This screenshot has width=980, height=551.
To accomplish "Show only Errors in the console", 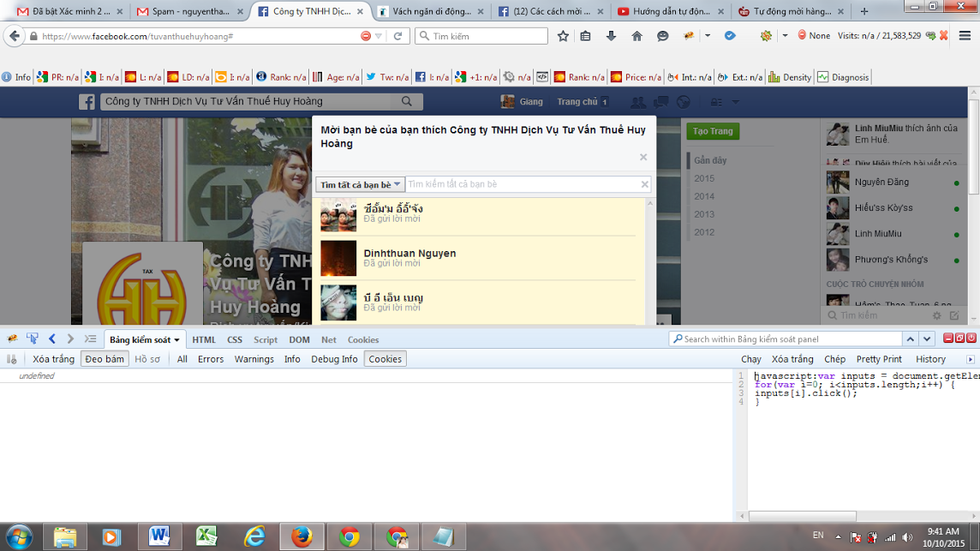I will click(x=211, y=359).
